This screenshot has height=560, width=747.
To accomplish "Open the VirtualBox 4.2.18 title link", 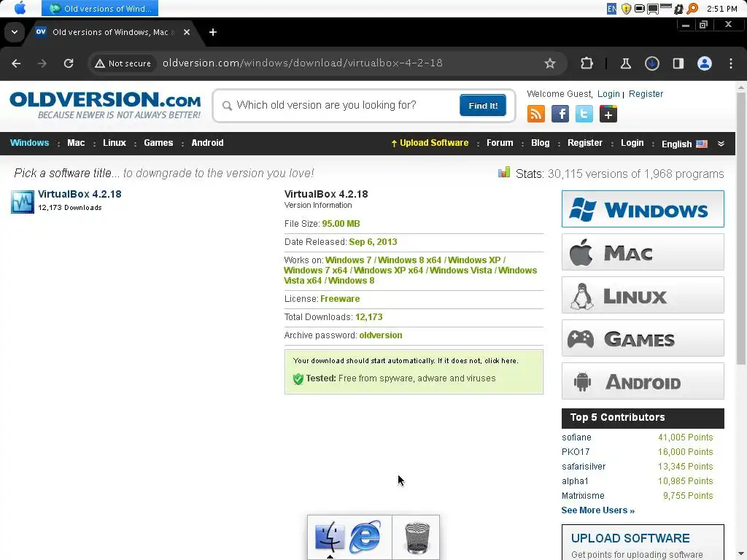I will point(80,194).
